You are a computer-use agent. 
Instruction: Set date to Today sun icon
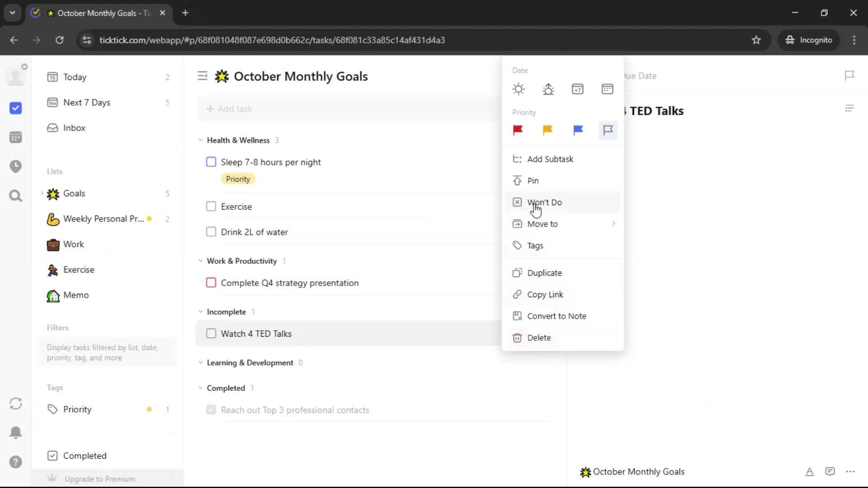click(519, 89)
